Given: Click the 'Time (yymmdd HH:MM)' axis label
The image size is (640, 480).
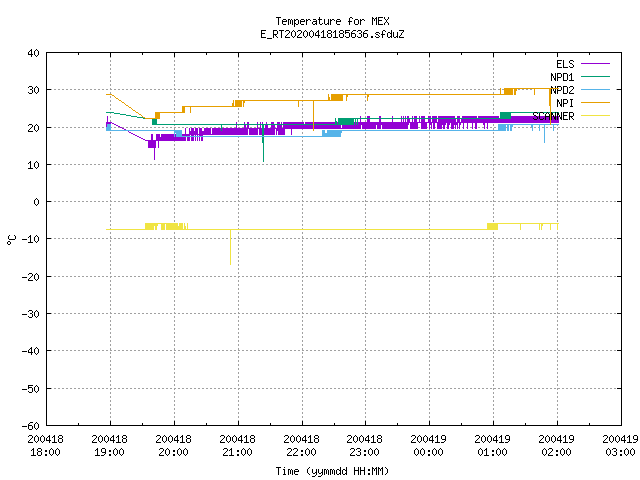Looking at the screenshot, I should 332,471.
